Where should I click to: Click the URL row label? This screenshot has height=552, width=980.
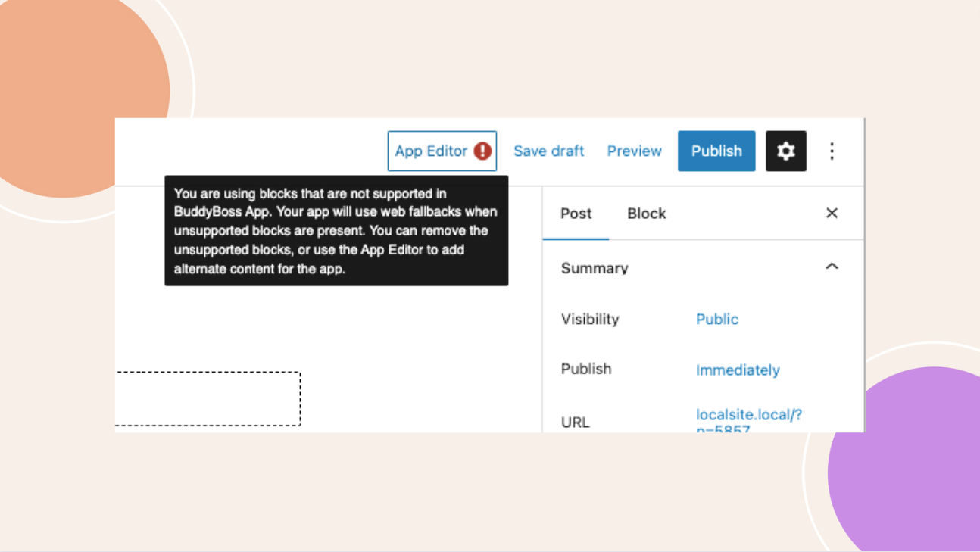575,422
